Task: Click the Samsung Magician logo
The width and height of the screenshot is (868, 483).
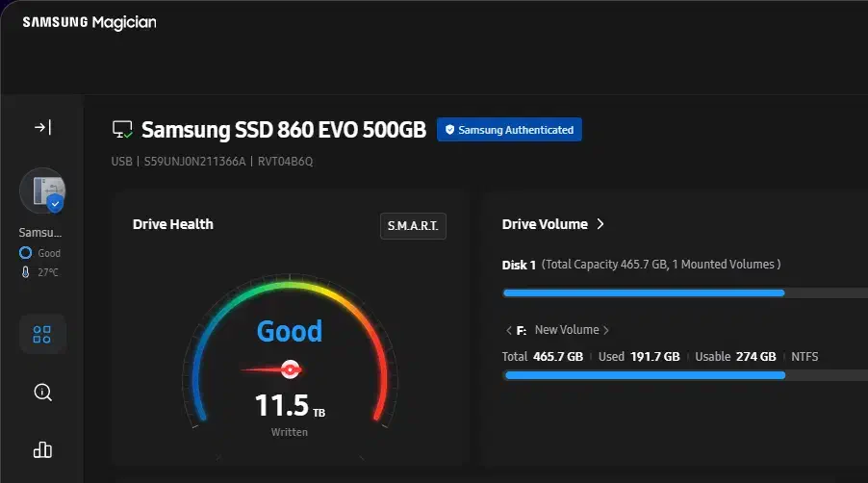Action: coord(89,22)
